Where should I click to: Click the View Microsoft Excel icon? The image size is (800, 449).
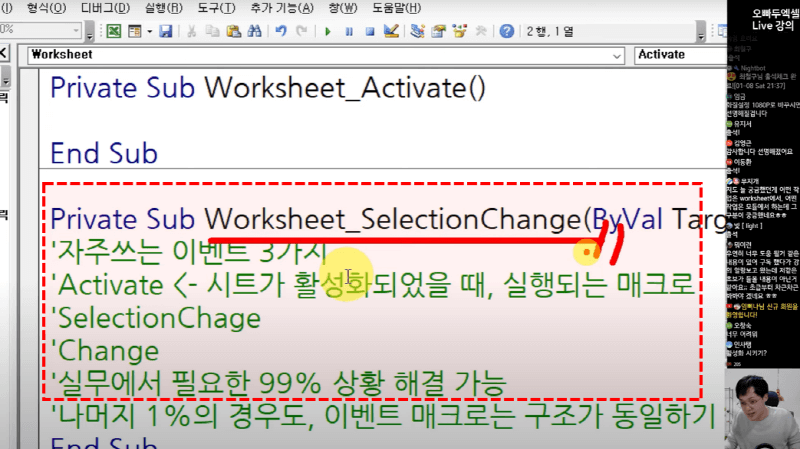[x=114, y=31]
